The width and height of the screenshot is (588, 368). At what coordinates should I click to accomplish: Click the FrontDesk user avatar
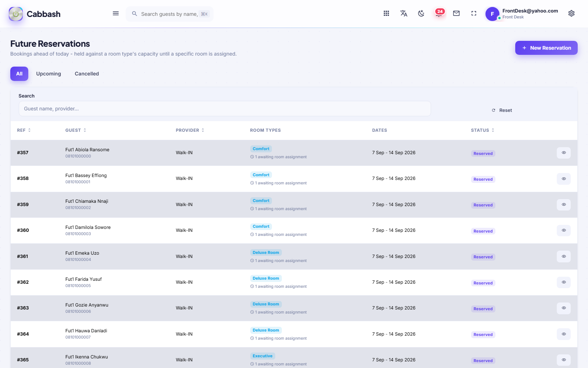click(492, 14)
